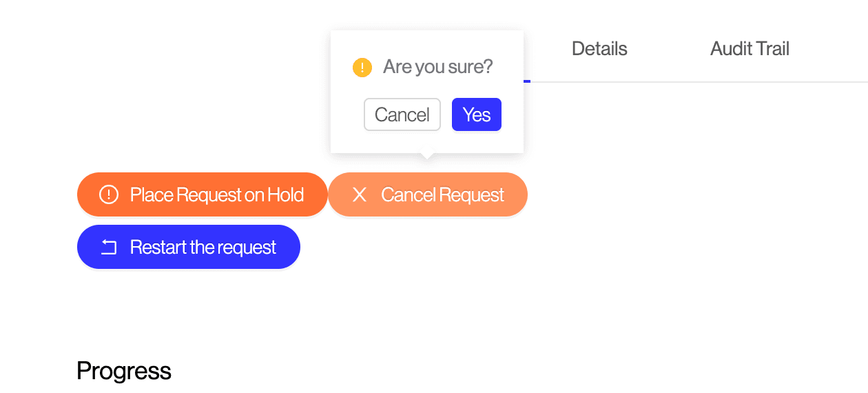Click blank popover area left of Cancel button

pyautogui.click(x=347, y=114)
